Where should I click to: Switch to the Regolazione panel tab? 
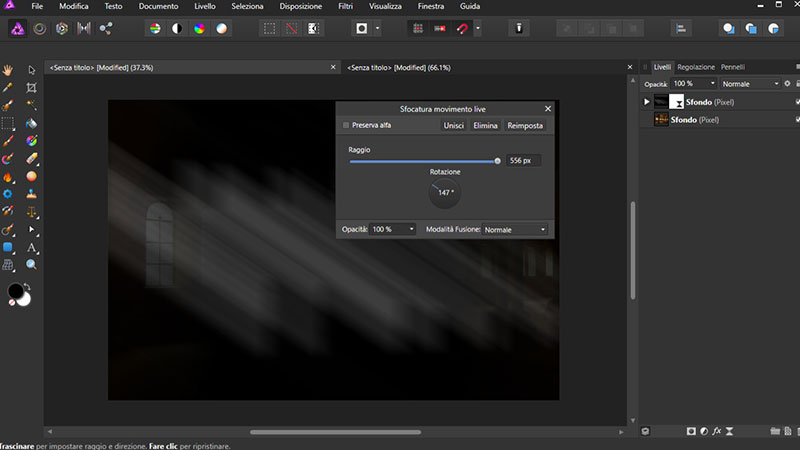click(x=696, y=67)
